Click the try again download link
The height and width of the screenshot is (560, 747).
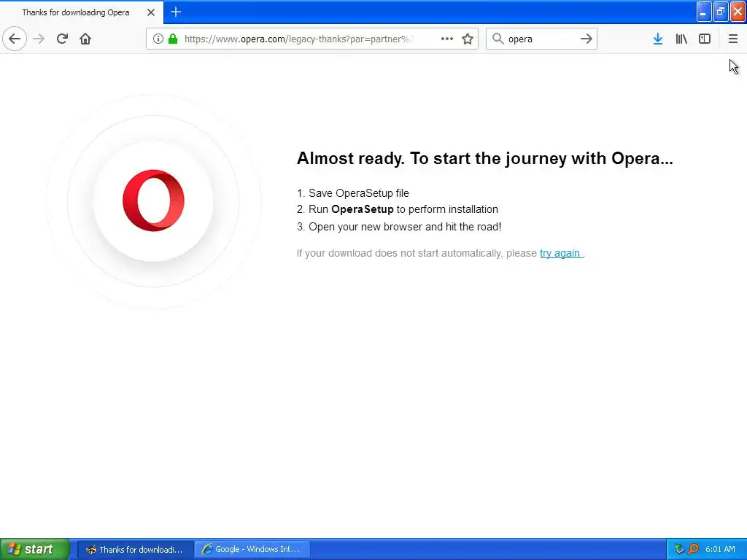[560, 253]
